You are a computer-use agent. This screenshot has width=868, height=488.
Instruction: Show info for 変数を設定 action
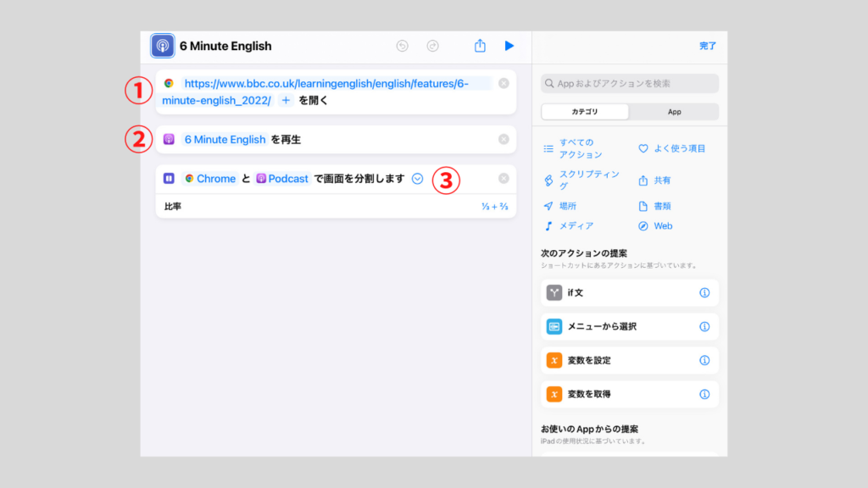click(704, 360)
